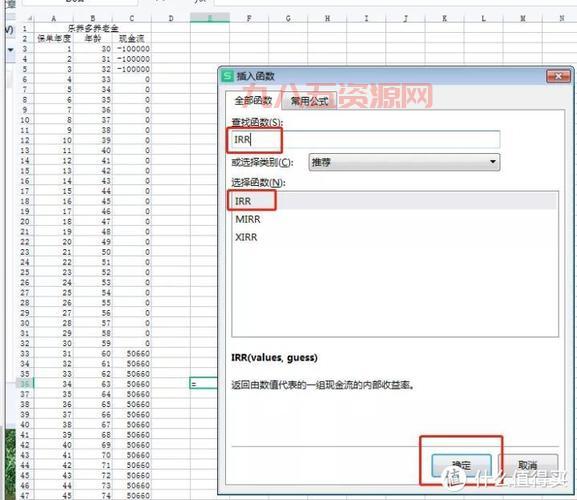
Task: Select column D header
Action: [x=171, y=18]
